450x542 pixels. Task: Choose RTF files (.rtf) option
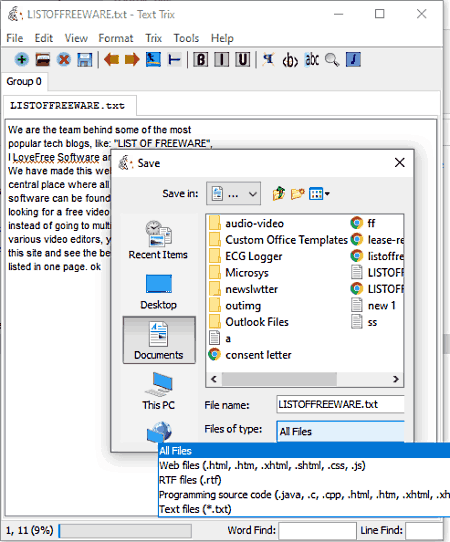304,480
